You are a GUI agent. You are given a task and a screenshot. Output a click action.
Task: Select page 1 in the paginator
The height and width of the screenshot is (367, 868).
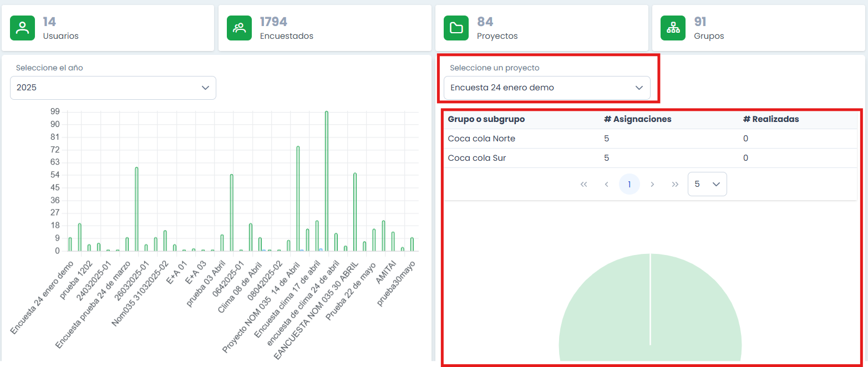[630, 184]
